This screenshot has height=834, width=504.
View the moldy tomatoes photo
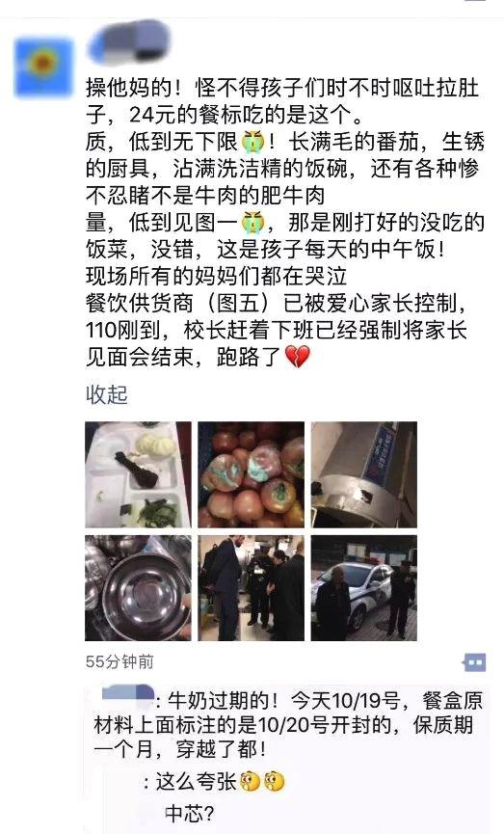click(x=251, y=474)
